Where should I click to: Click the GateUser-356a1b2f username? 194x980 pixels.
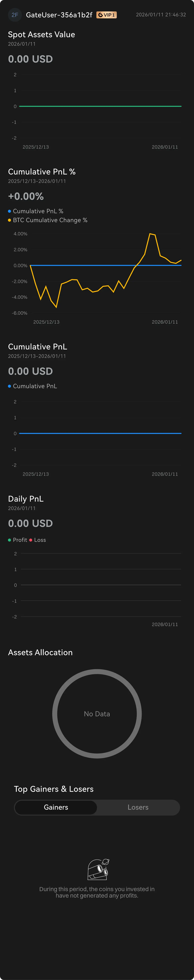[59, 15]
